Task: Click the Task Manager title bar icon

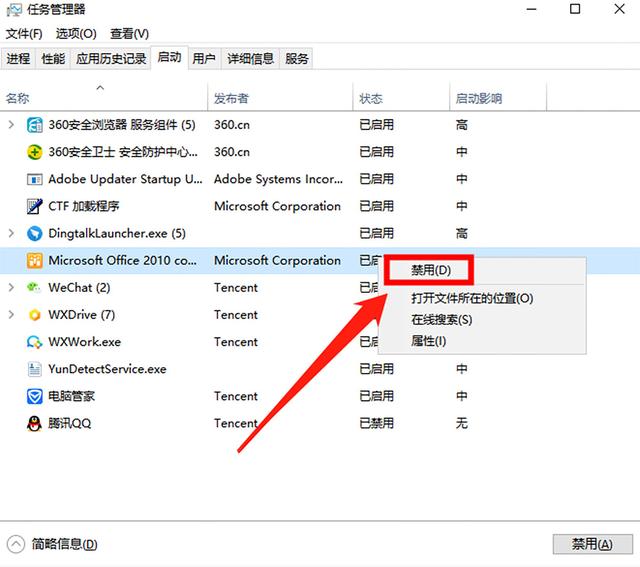Action: coord(14,10)
